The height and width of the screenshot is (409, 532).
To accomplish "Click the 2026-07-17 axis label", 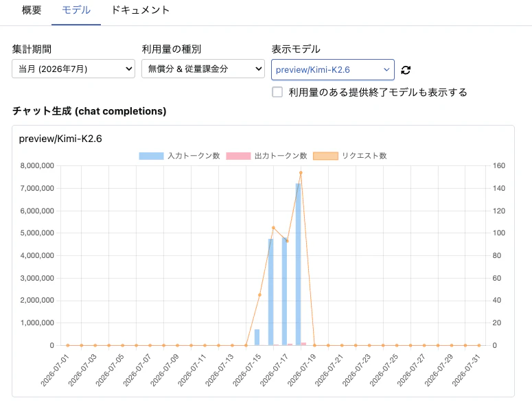I will [274, 370].
